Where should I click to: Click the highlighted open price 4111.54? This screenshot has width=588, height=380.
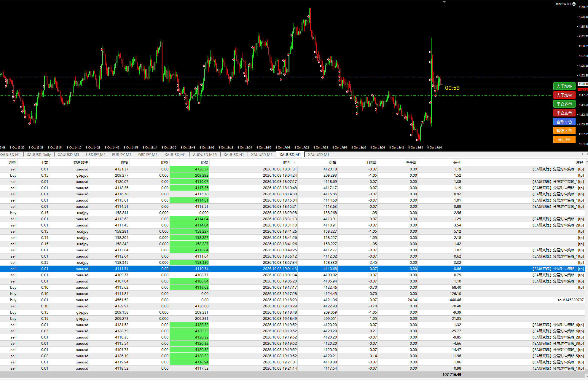122,269
